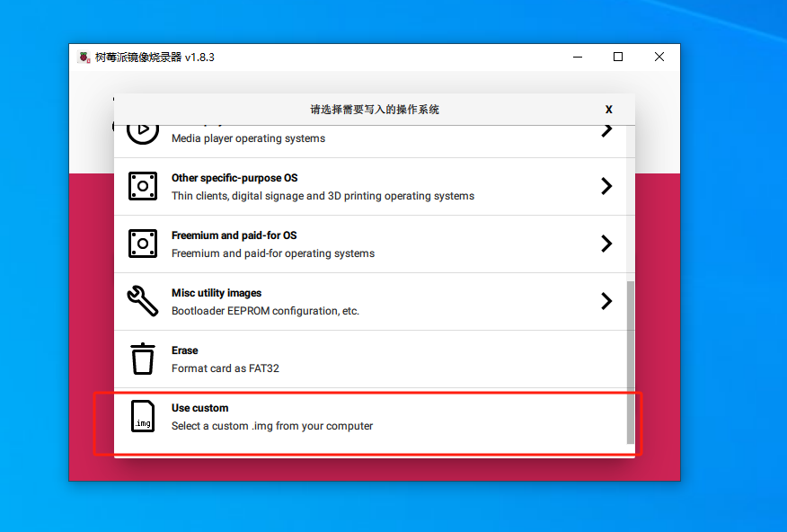Click the Raspberry Pi logo in title bar
The image size is (787, 532).
coord(84,58)
